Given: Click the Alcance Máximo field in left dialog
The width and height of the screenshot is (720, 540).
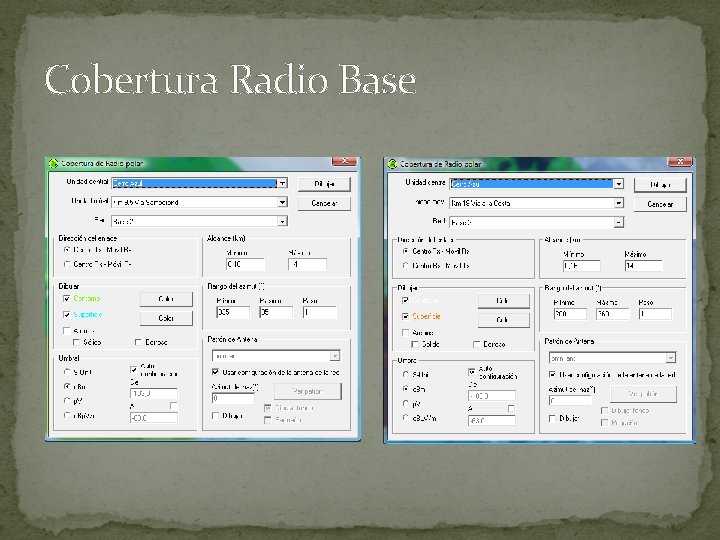Looking at the screenshot, I should pyautogui.click(x=306, y=265).
